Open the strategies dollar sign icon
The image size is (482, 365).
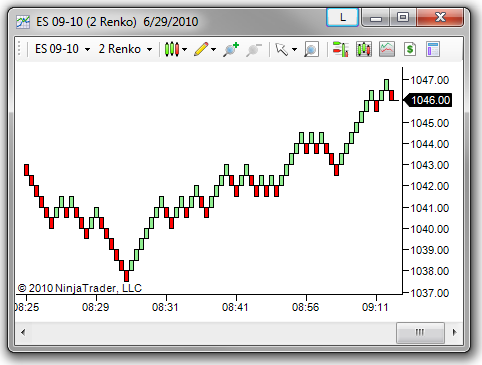coord(410,49)
